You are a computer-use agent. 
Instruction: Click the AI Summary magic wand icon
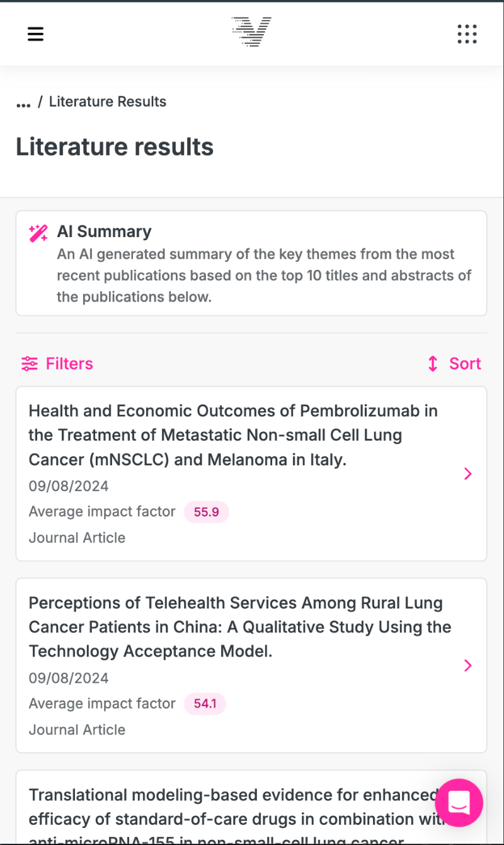38,233
